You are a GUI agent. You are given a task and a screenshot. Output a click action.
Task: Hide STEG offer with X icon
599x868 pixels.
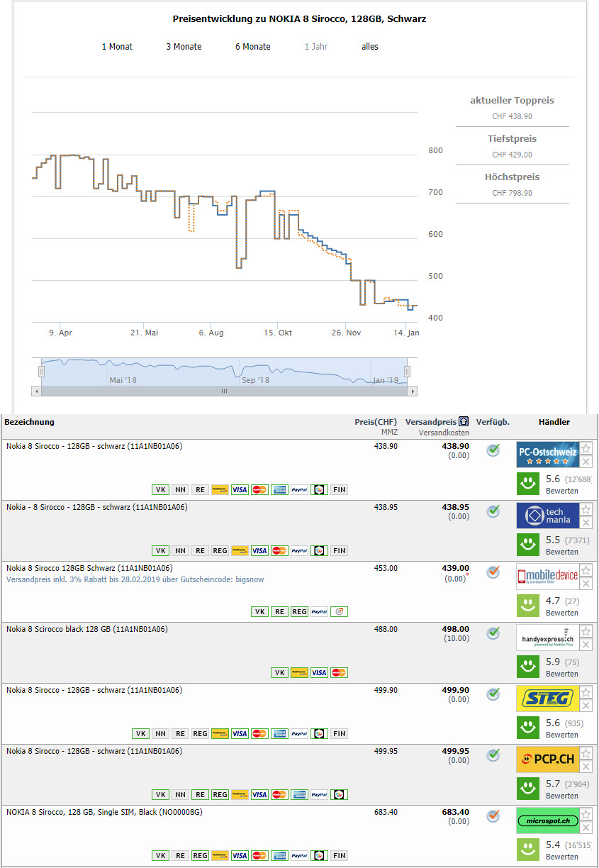[x=586, y=706]
